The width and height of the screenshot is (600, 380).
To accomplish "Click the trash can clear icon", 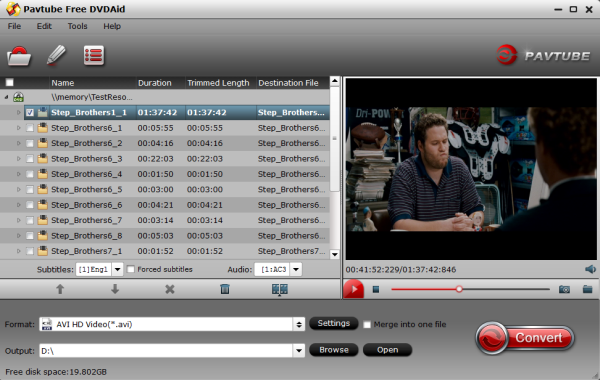I will pos(225,289).
